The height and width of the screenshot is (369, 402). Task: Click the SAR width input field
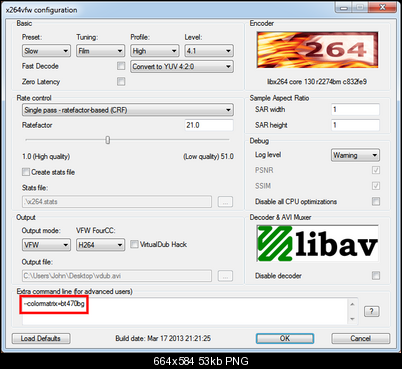(355, 109)
